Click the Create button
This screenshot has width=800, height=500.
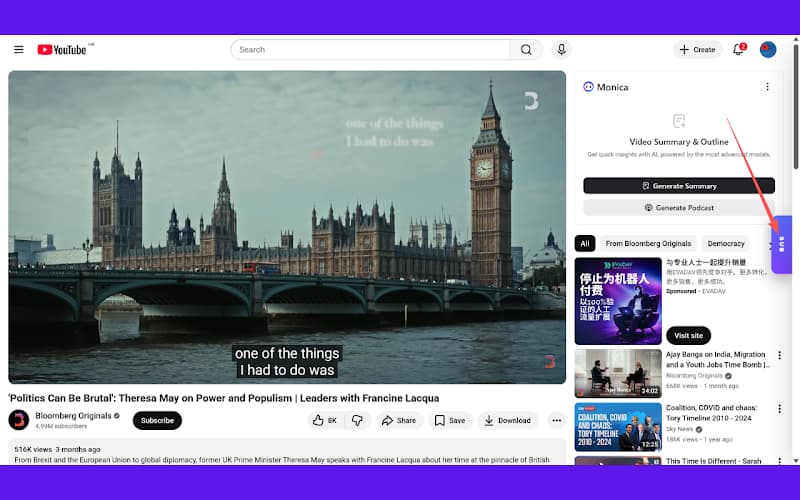tap(697, 49)
